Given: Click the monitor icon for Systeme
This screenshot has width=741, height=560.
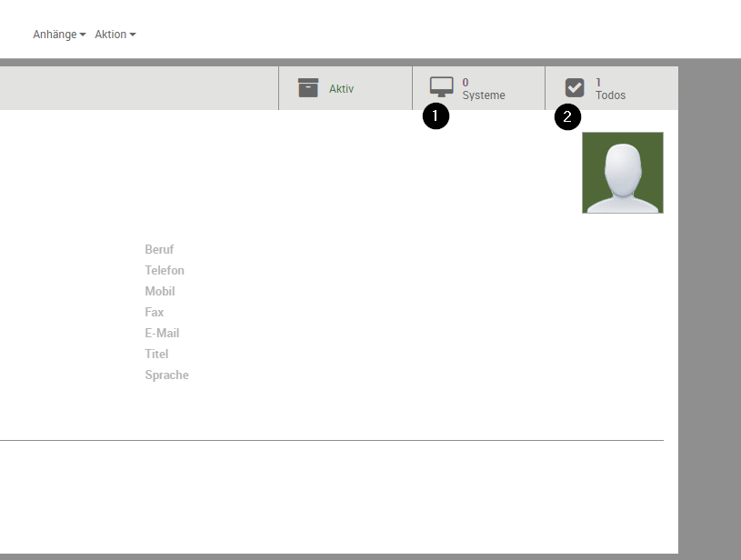Looking at the screenshot, I should (441, 87).
